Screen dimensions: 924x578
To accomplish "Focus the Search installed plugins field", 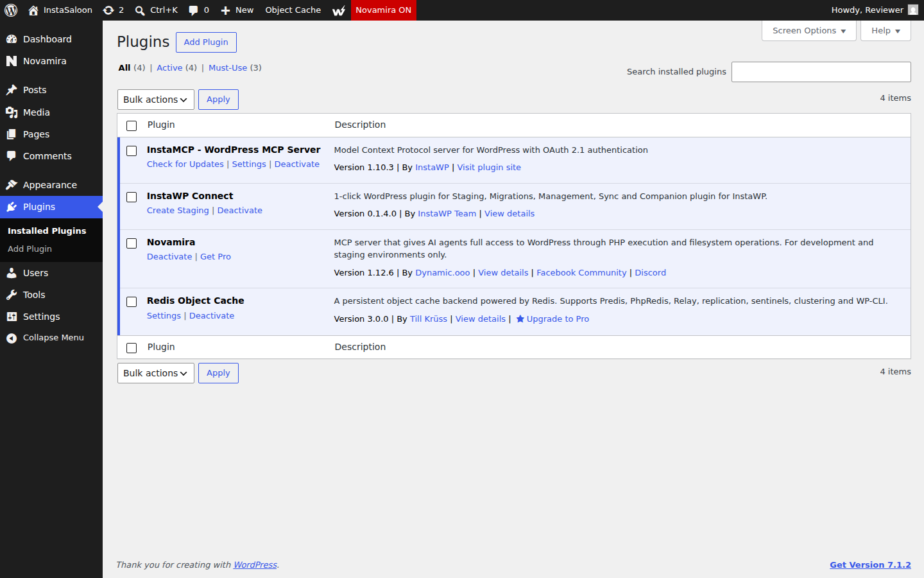I will tap(821, 72).
